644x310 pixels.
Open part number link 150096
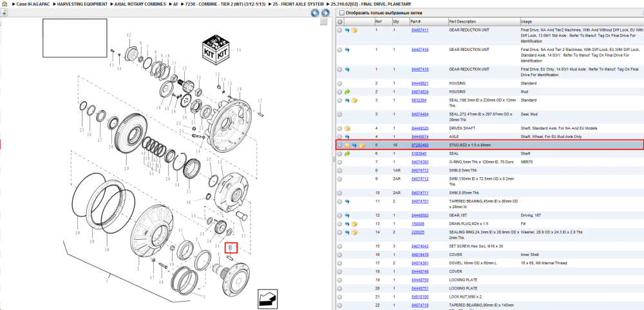[418, 224]
